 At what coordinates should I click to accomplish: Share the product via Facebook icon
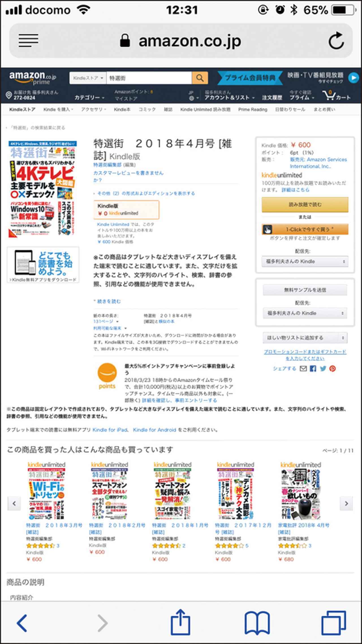pos(313,368)
